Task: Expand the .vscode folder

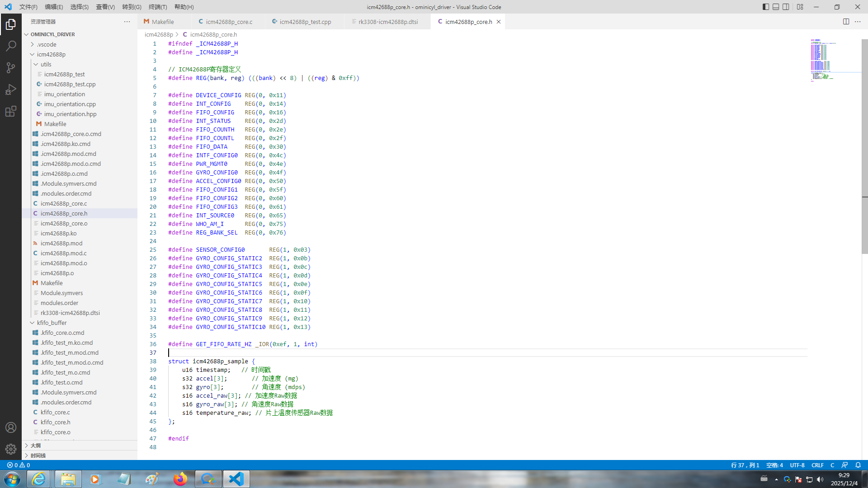Action: (47, 44)
